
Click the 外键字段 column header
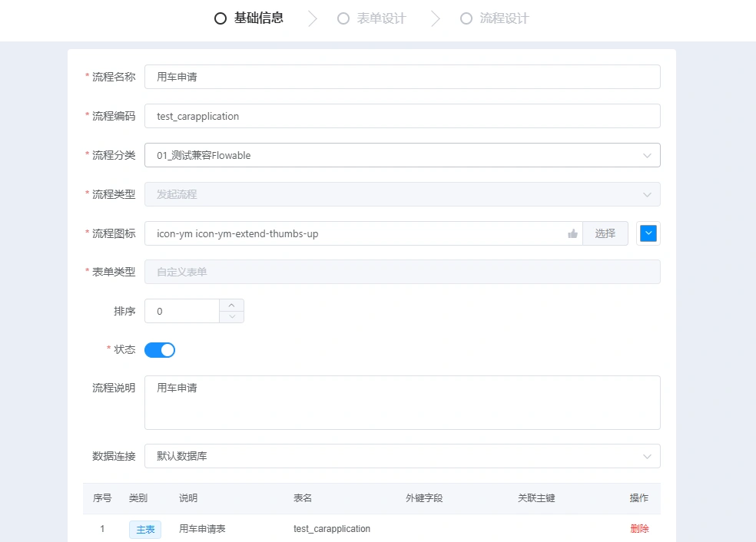click(424, 498)
